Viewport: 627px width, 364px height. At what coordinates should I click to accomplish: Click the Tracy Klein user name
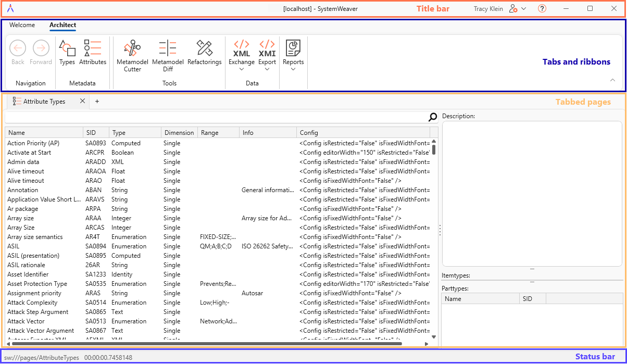pyautogui.click(x=489, y=9)
